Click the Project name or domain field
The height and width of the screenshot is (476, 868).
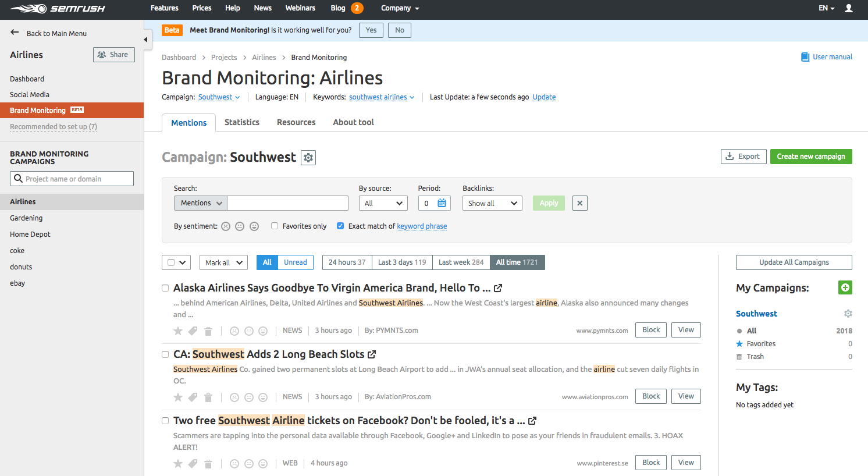pos(72,179)
